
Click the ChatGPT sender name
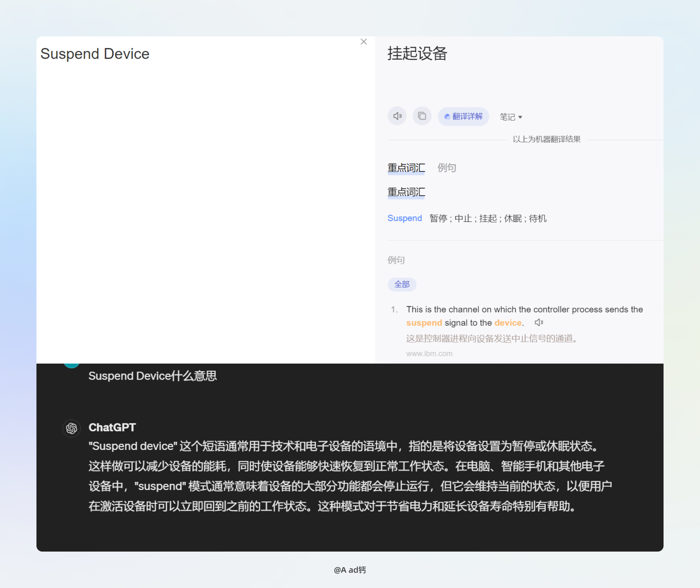point(112,427)
